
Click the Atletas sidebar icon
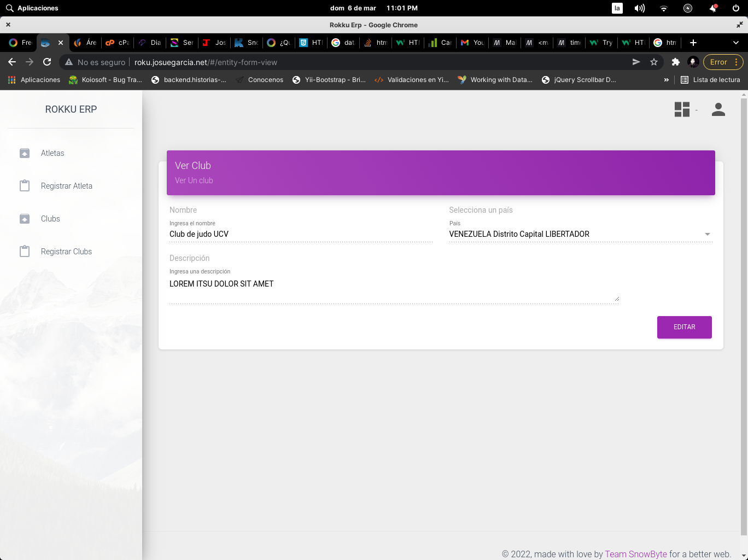25,153
